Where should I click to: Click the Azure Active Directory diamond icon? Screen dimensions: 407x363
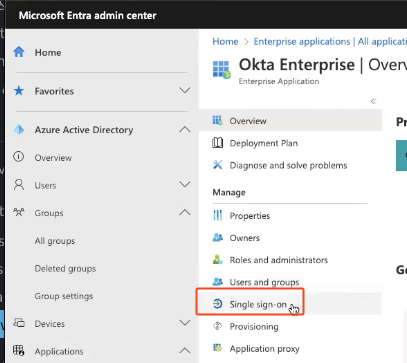click(19, 129)
